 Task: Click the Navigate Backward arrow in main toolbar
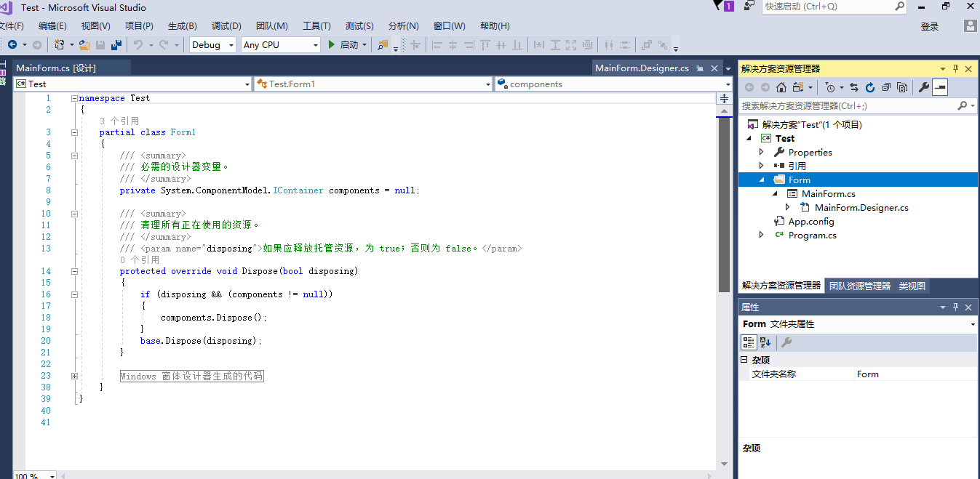click(x=12, y=45)
